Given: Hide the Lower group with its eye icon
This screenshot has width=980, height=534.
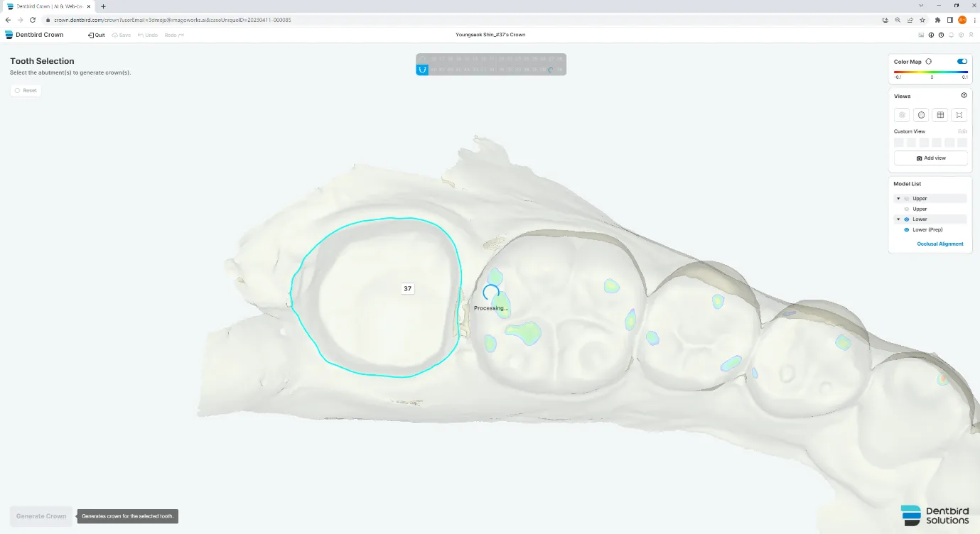Looking at the screenshot, I should [907, 219].
